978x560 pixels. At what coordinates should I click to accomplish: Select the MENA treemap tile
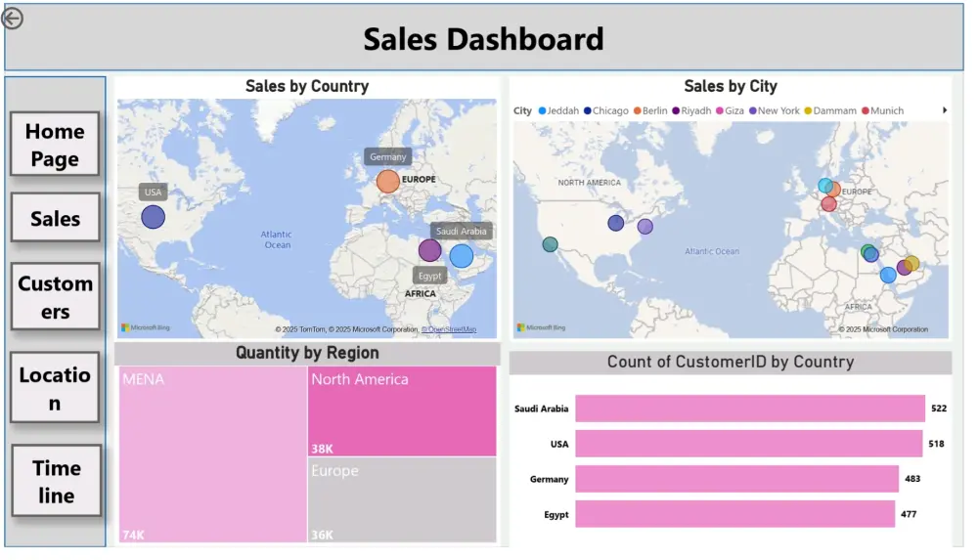(212, 454)
